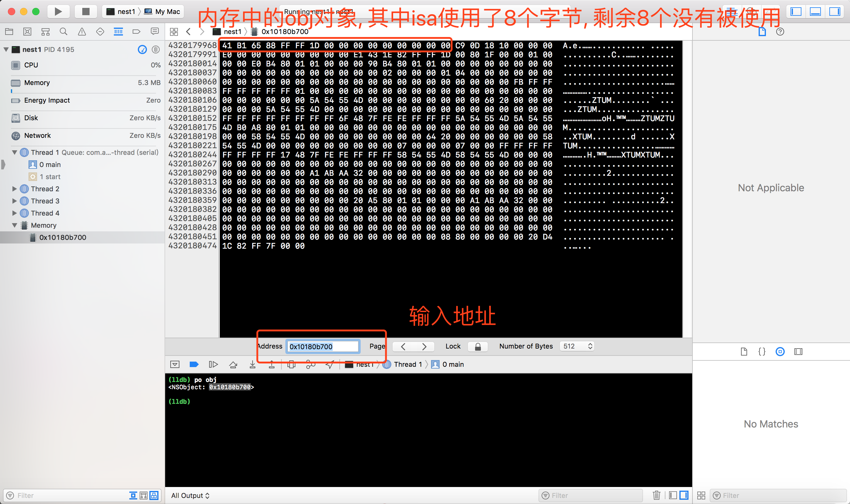Screen dimensions: 850x504
Task: Open the All Output popup menu
Action: pyautogui.click(x=190, y=495)
